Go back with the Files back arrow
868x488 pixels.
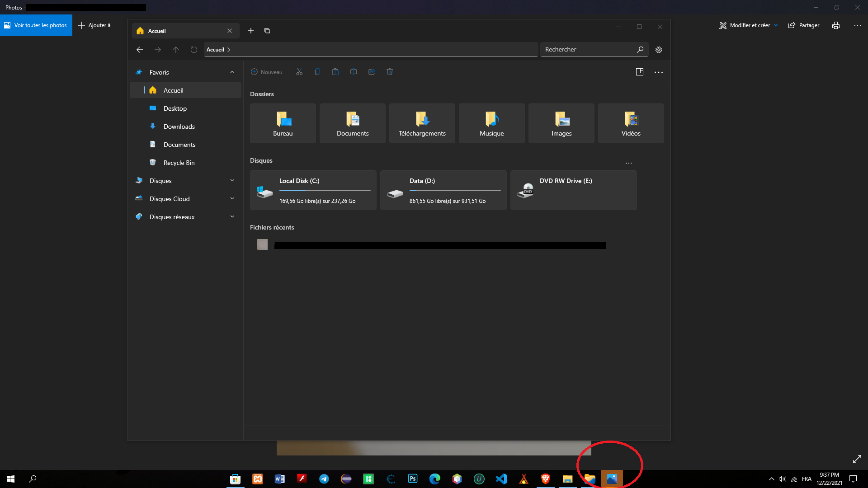tap(140, 50)
